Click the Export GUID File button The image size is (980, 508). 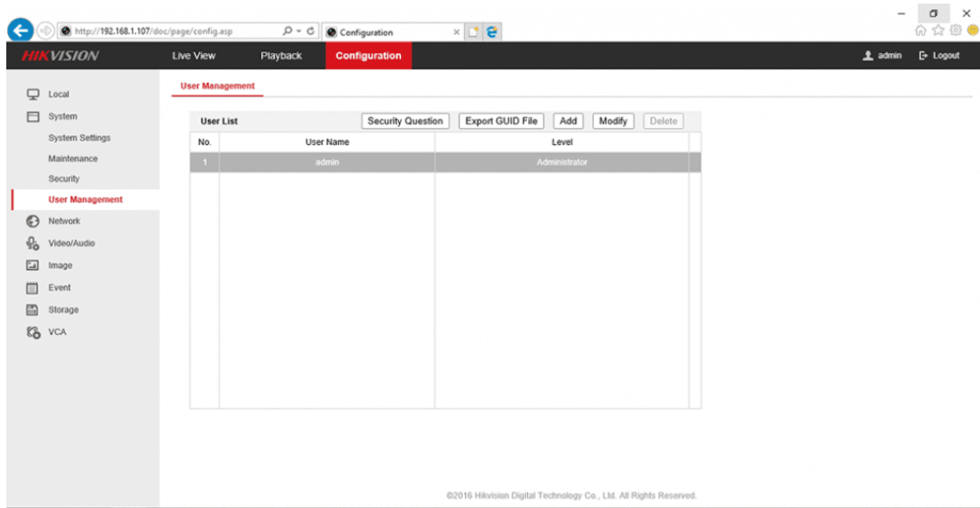coord(501,122)
